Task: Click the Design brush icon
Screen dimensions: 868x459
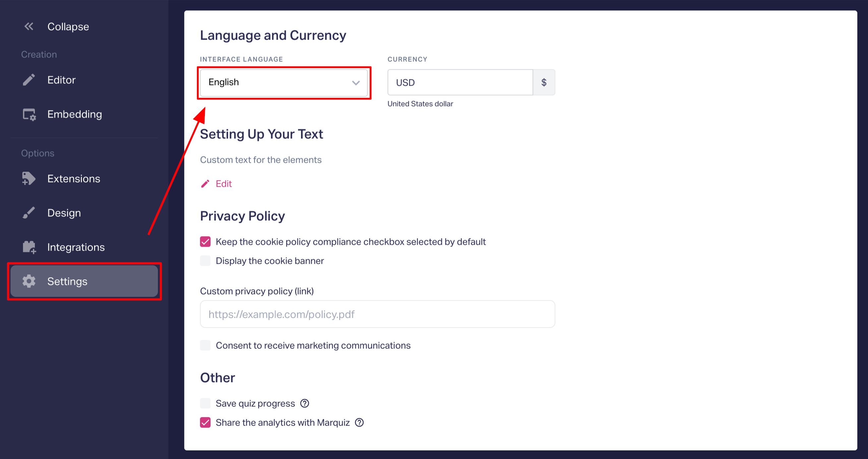Action: 29,213
